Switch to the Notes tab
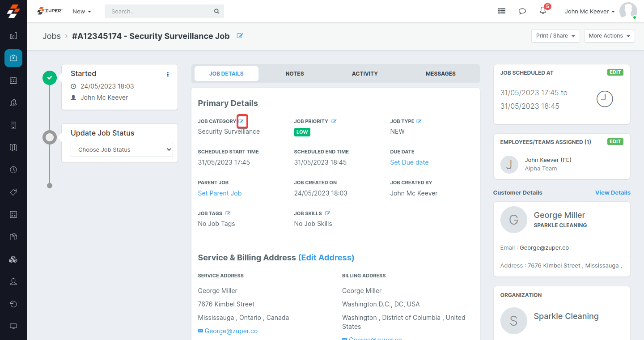The height and width of the screenshot is (340, 644). click(x=294, y=73)
